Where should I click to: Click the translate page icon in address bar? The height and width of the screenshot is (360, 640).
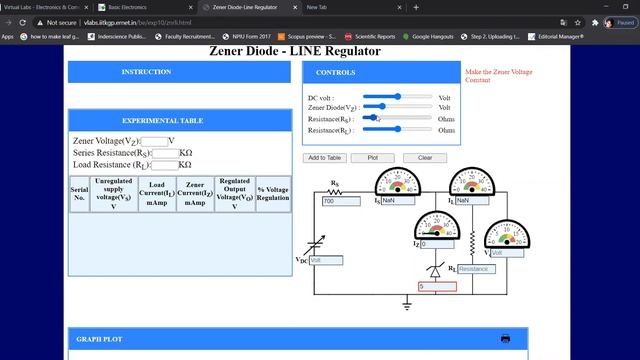[563, 23]
